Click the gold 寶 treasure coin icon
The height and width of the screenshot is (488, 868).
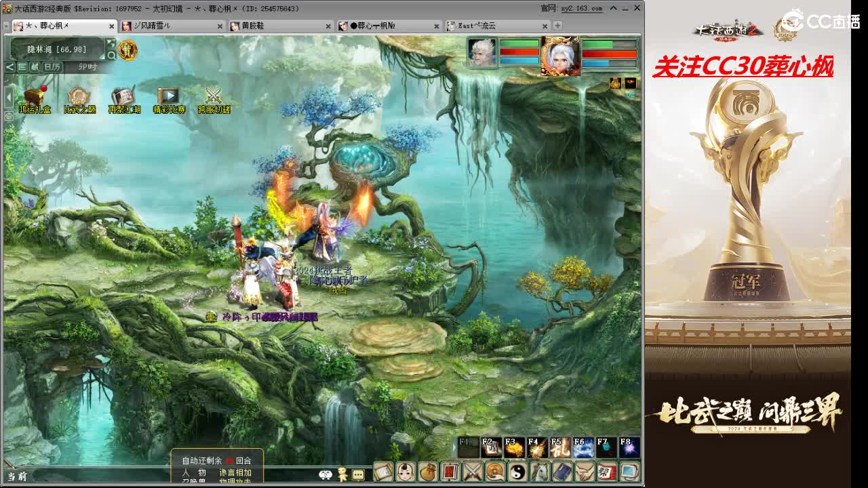[127, 49]
